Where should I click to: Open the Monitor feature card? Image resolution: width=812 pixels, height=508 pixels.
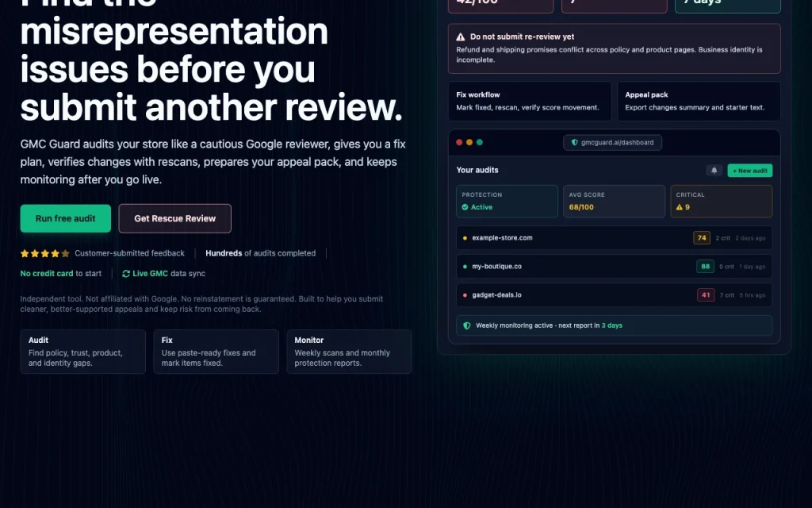click(x=349, y=352)
